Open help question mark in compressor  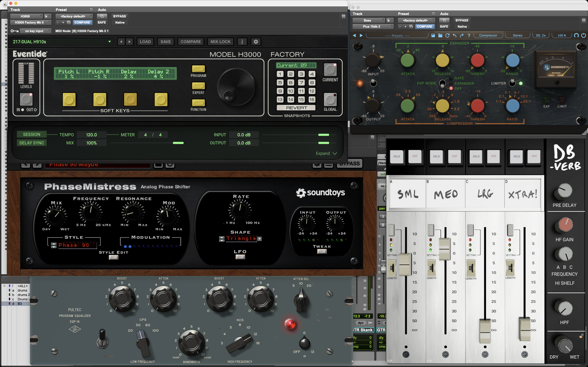click(469, 36)
